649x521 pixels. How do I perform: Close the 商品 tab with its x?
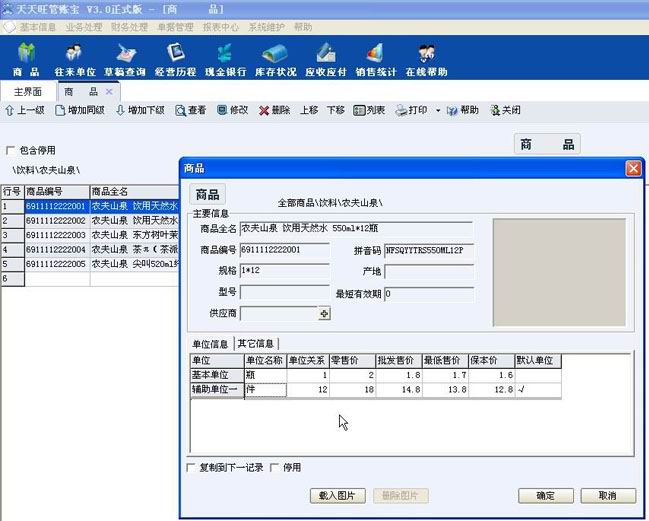coord(109,91)
